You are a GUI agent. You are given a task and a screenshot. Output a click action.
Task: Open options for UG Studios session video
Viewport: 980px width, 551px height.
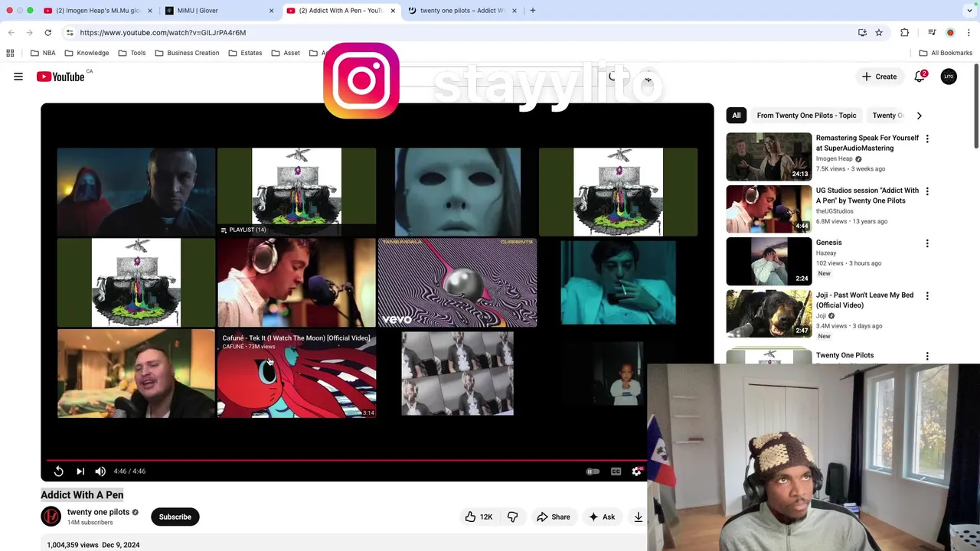pyautogui.click(x=927, y=191)
